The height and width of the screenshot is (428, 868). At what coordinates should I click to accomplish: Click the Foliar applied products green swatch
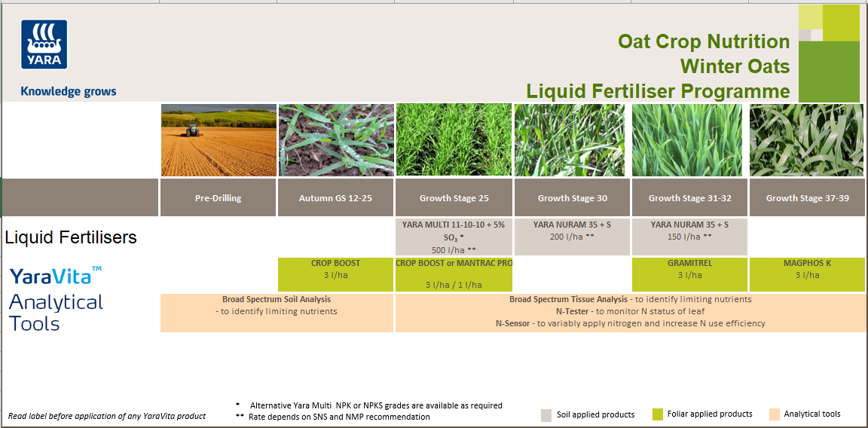coord(657,414)
